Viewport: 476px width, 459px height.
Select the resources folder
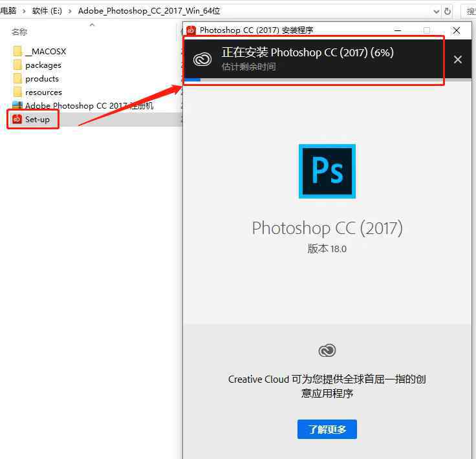[43, 92]
